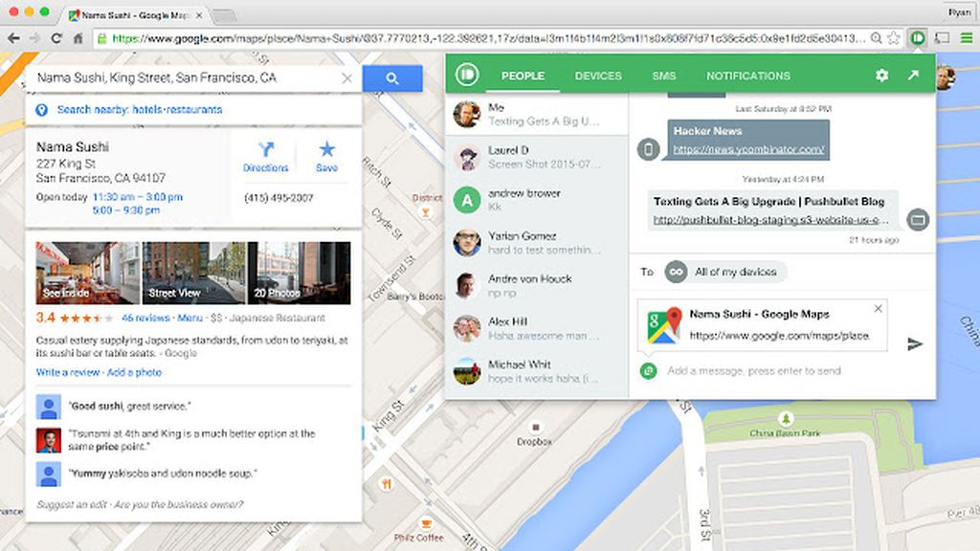Click the restaurant marker icon on the map near King St
This screenshot has width=980, height=551.
click(387, 483)
